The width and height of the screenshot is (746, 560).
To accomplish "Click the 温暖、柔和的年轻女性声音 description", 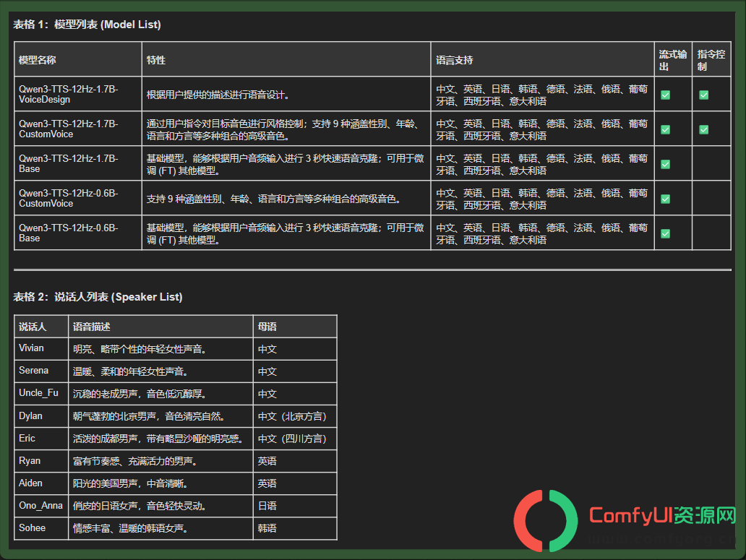I will [x=130, y=371].
